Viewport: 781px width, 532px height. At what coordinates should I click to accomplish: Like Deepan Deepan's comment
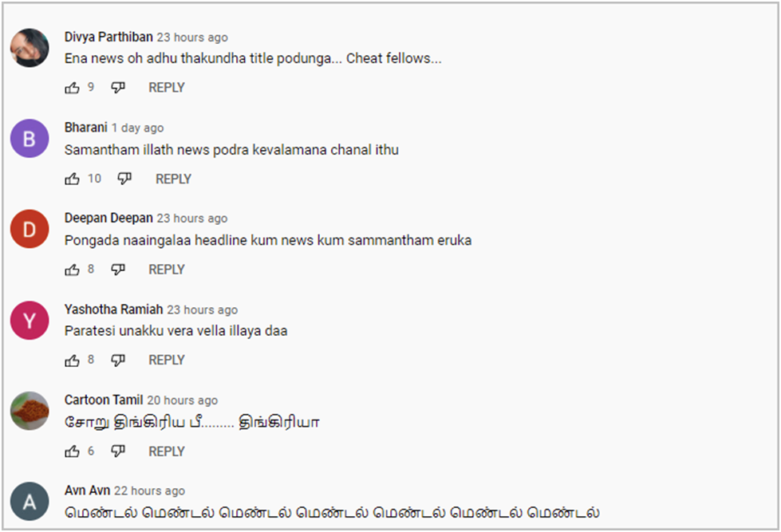click(73, 270)
